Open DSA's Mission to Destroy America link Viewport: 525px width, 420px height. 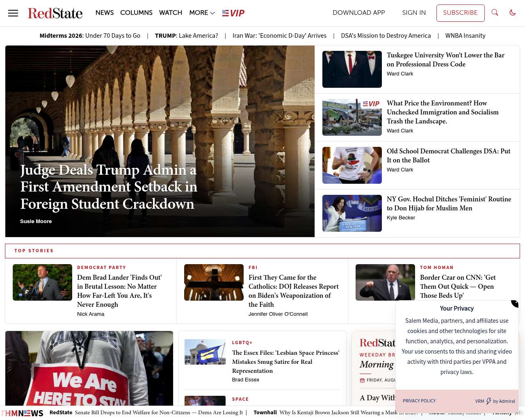tap(386, 36)
